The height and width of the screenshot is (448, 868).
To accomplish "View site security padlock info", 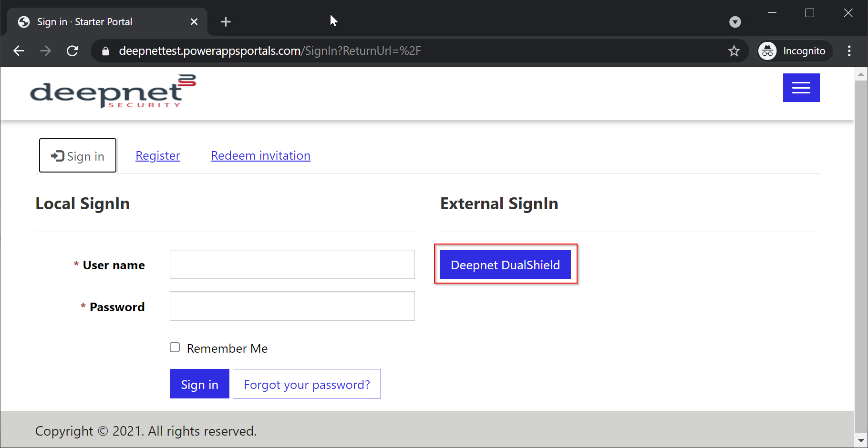I will (x=106, y=51).
